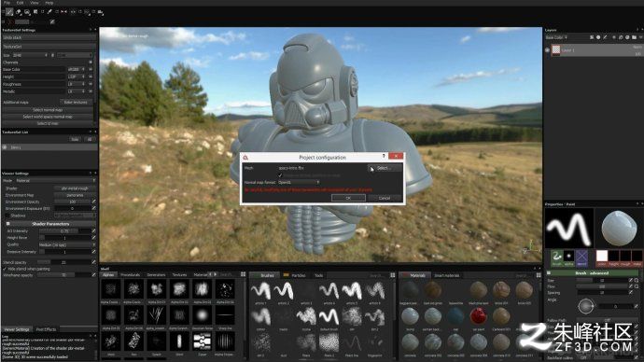Open the Materials shelf grid view icon

click(x=539, y=275)
